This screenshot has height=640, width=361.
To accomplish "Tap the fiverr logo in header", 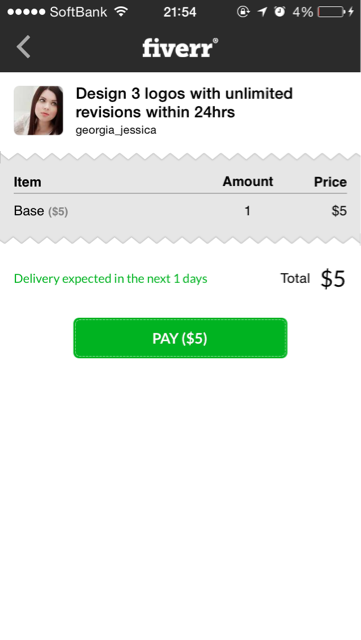I will click(x=180, y=47).
